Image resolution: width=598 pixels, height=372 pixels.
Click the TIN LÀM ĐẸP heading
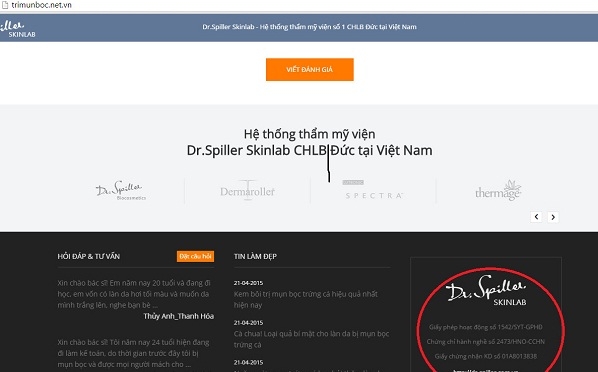click(x=255, y=256)
